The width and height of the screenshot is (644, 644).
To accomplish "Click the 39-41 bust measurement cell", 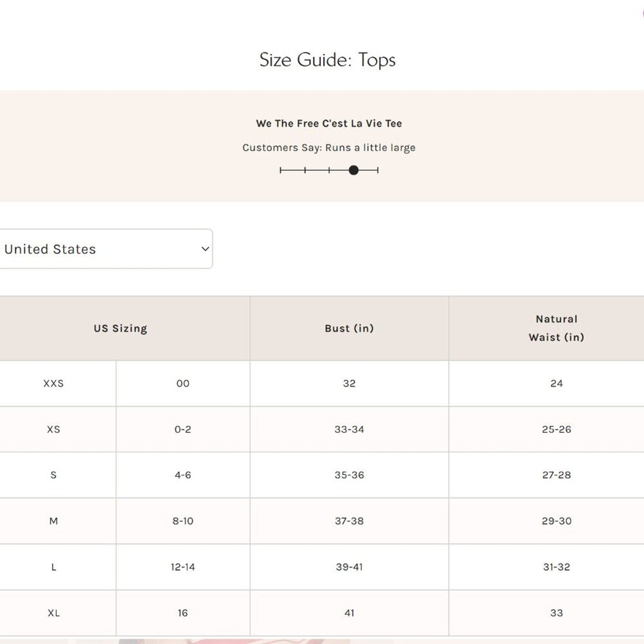I will coord(349,567).
